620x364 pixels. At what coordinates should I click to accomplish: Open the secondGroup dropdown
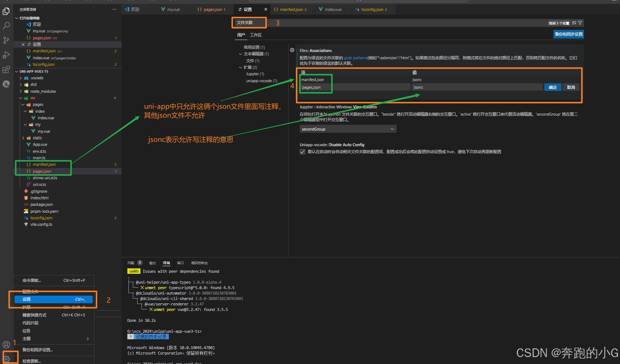tap(348, 129)
